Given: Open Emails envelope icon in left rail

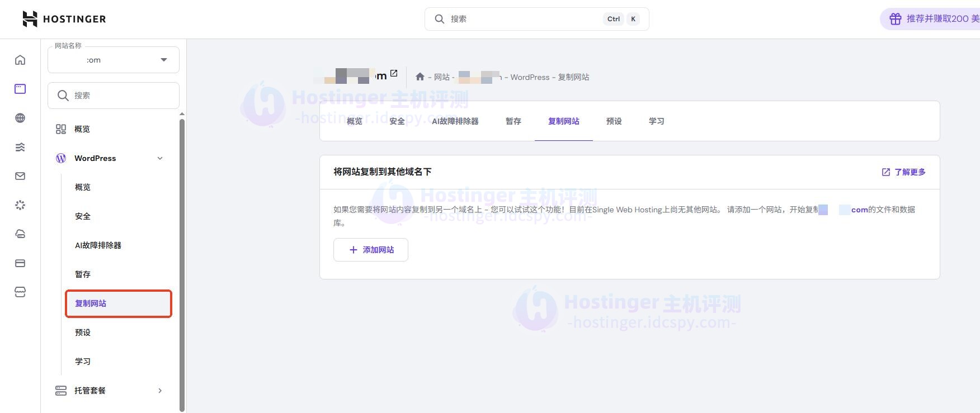Looking at the screenshot, I should click(x=20, y=176).
